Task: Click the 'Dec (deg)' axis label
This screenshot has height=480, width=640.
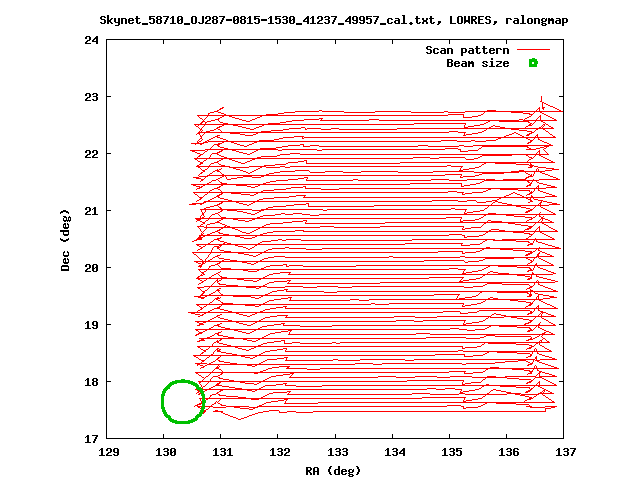Action: (65, 240)
